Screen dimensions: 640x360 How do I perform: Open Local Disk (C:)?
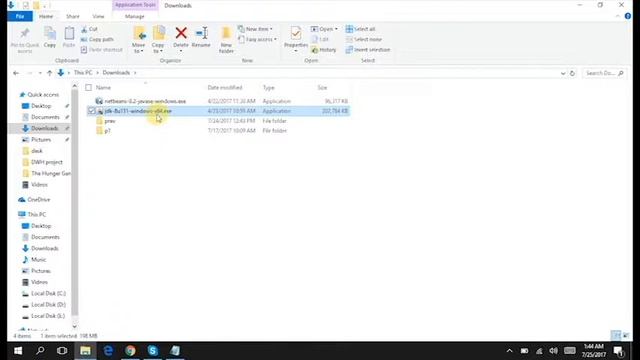[x=48, y=293]
